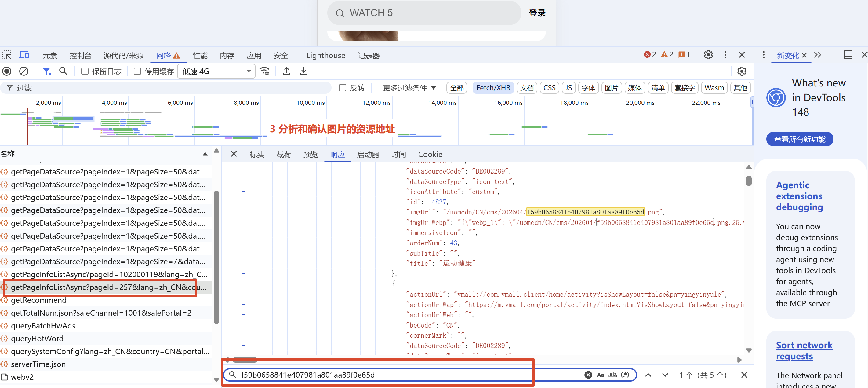Toggle the device toolbar icon
The width and height of the screenshot is (868, 388).
(x=24, y=55)
